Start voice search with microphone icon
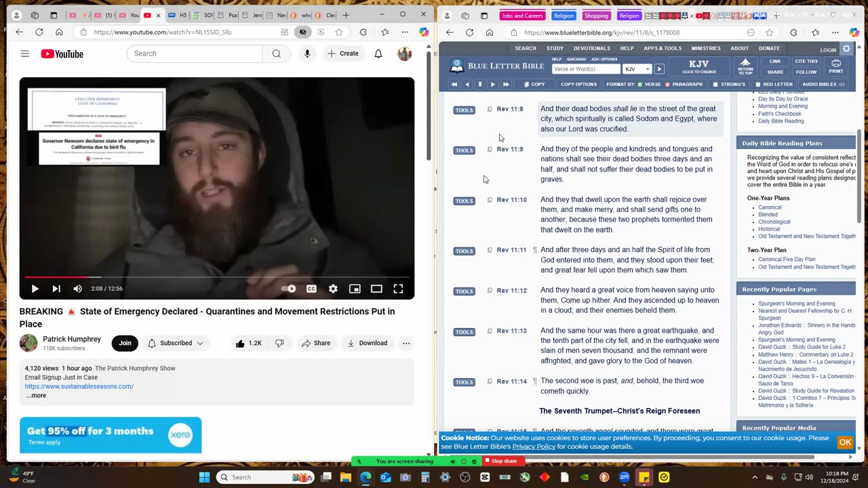This screenshot has height=488, width=868. tap(307, 54)
